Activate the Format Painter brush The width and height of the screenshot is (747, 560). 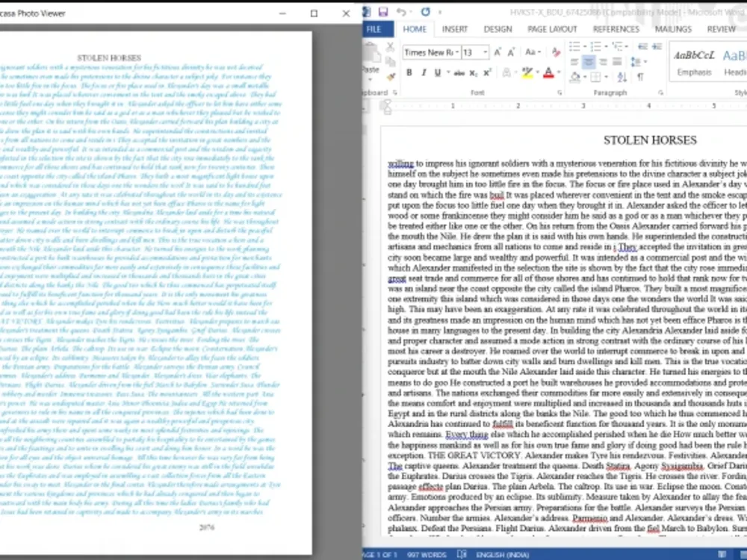391,77
